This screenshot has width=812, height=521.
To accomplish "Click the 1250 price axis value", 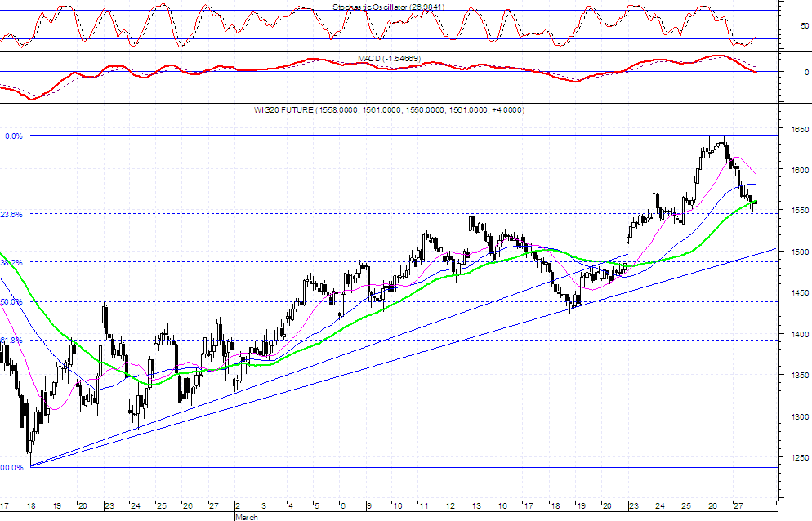I will tap(800, 457).
